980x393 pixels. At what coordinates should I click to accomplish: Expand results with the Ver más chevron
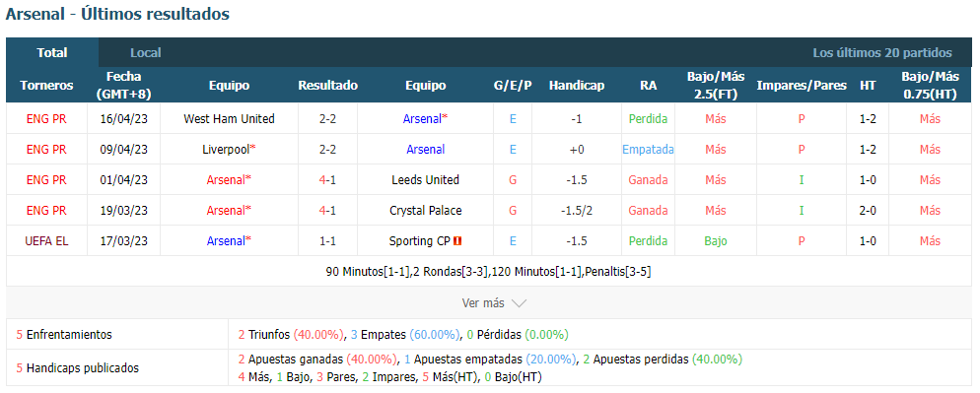pyautogui.click(x=519, y=303)
